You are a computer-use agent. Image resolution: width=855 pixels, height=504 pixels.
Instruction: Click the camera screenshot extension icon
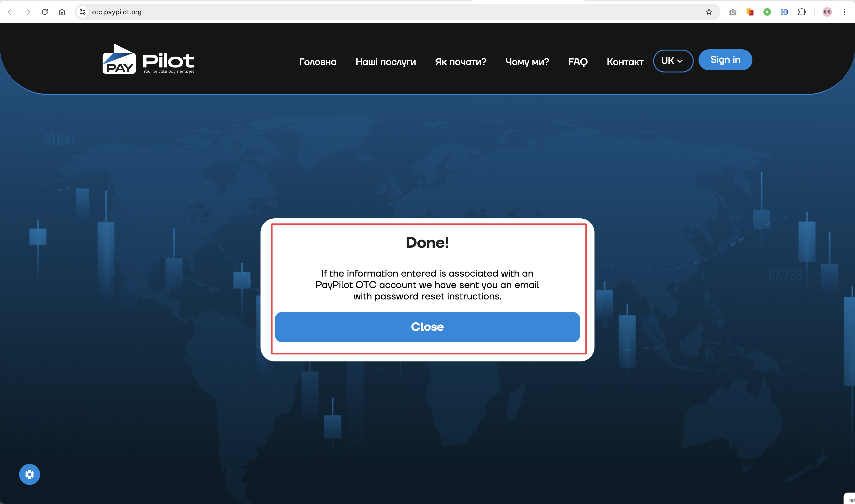pyautogui.click(x=733, y=12)
